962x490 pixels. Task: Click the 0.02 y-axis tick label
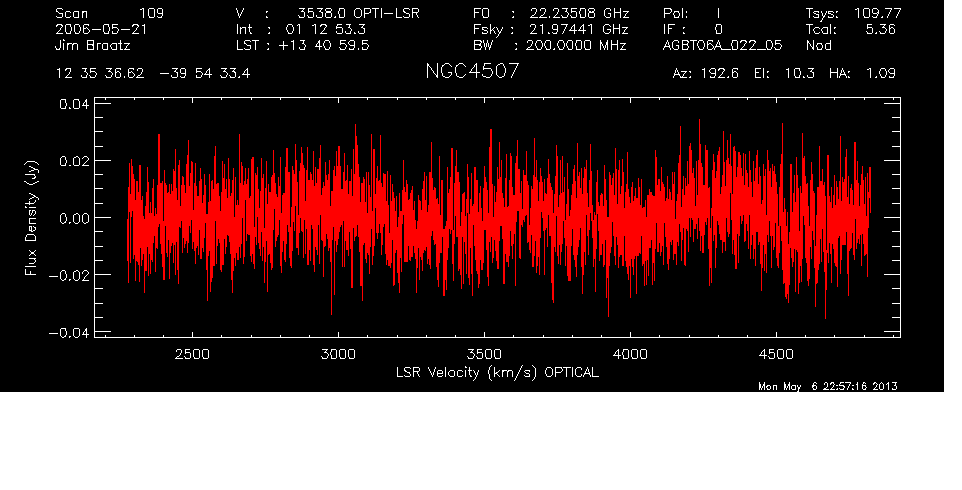click(74, 161)
